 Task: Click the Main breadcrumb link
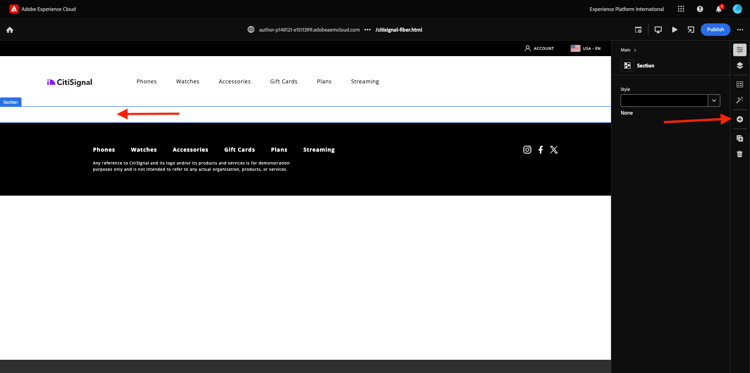click(x=625, y=50)
